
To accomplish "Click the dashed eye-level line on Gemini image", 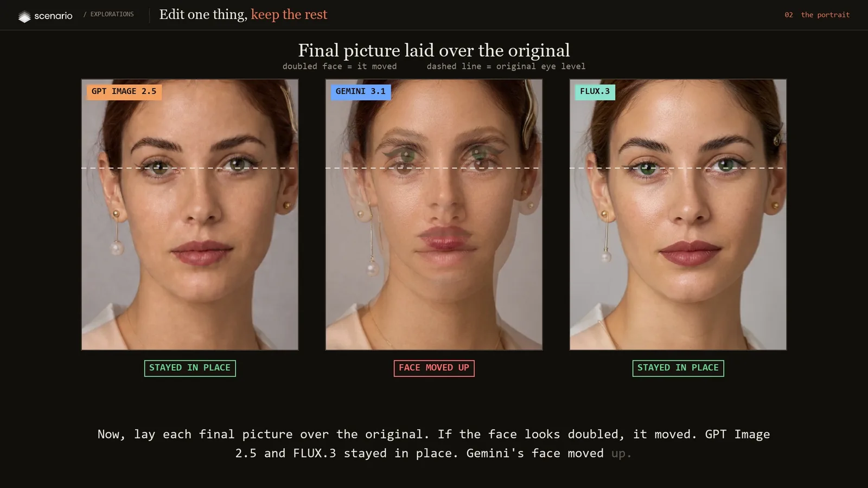I will pyautogui.click(x=434, y=168).
